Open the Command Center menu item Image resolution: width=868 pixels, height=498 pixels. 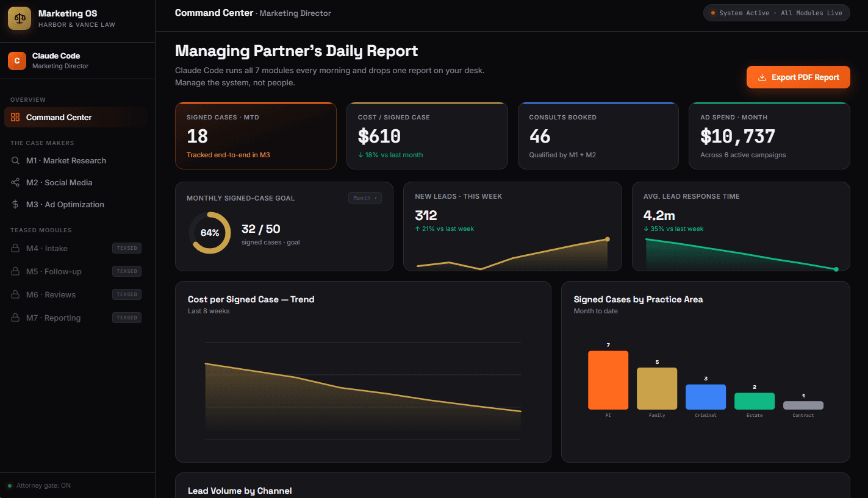(x=76, y=117)
